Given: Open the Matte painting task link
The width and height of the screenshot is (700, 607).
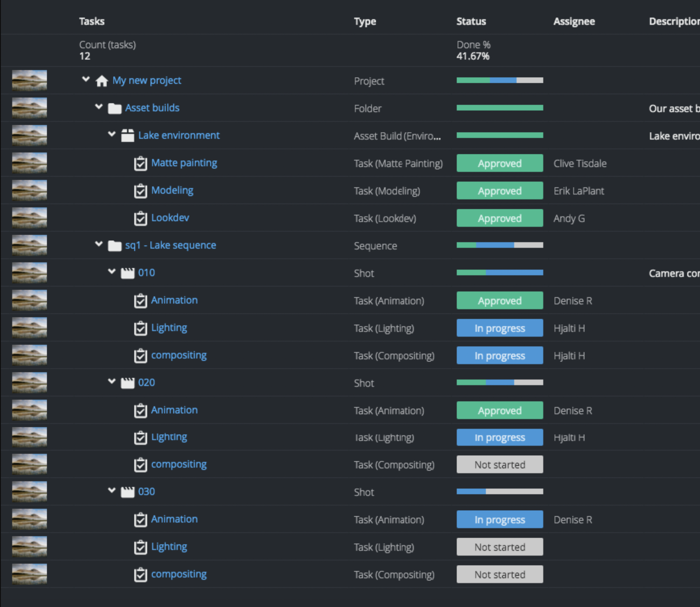Looking at the screenshot, I should pos(184,163).
